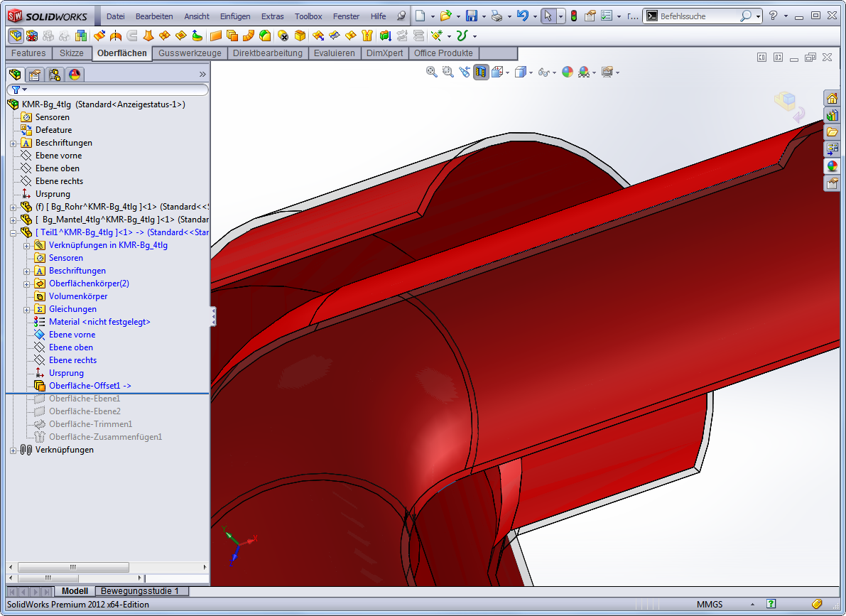Viewport: 846px width, 616px height.
Task: Click the Undo arrow icon
Action: coord(522,16)
